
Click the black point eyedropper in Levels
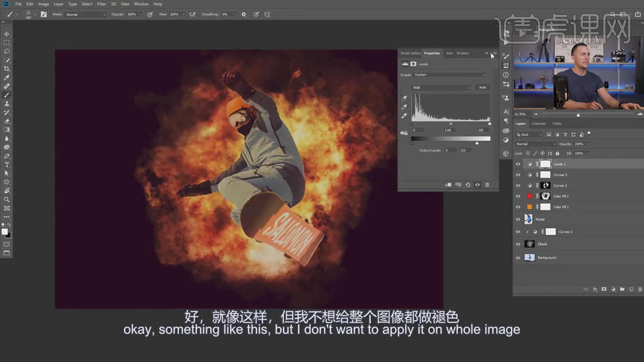click(x=404, y=98)
